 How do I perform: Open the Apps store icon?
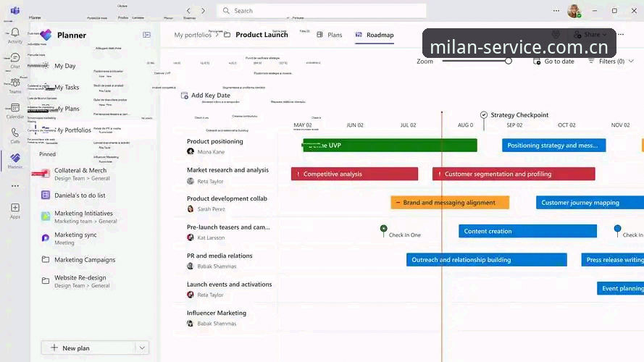tap(15, 211)
